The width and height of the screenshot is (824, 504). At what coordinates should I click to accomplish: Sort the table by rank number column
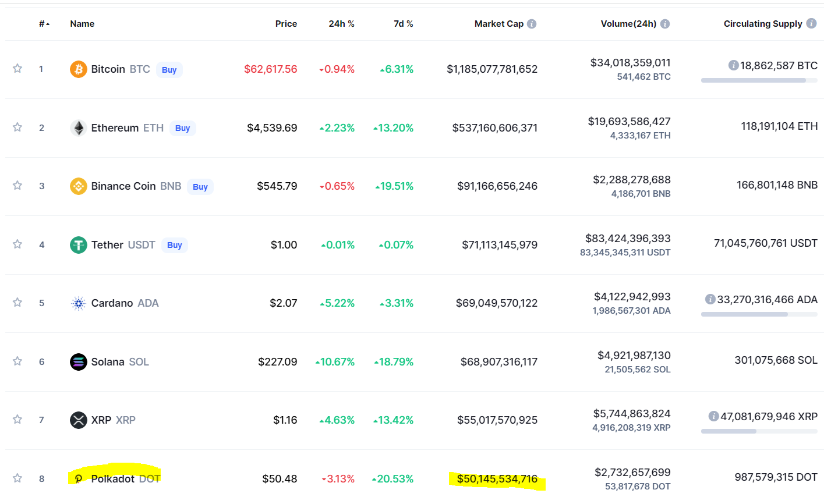44,24
